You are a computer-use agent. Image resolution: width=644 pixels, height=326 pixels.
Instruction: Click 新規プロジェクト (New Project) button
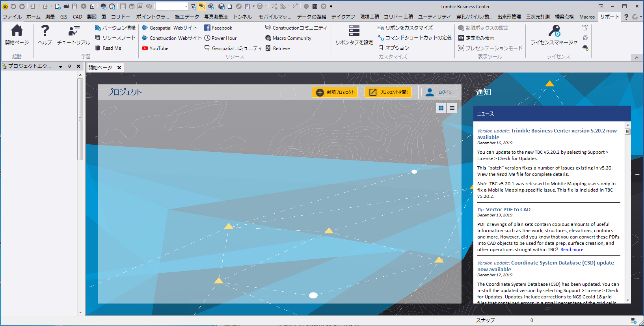[x=335, y=92]
